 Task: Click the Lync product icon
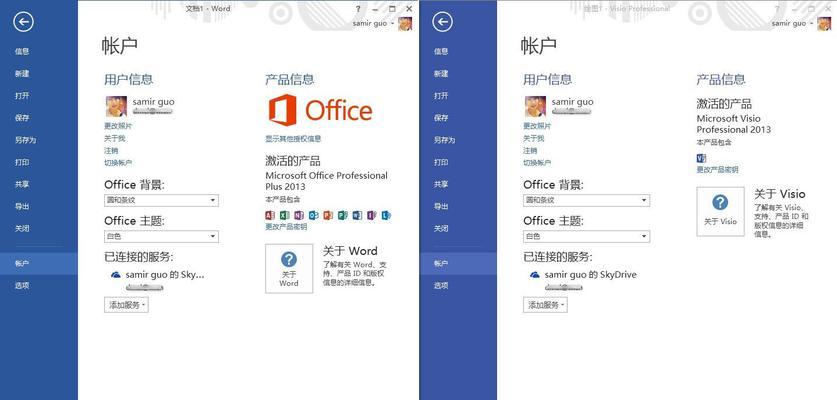point(386,215)
